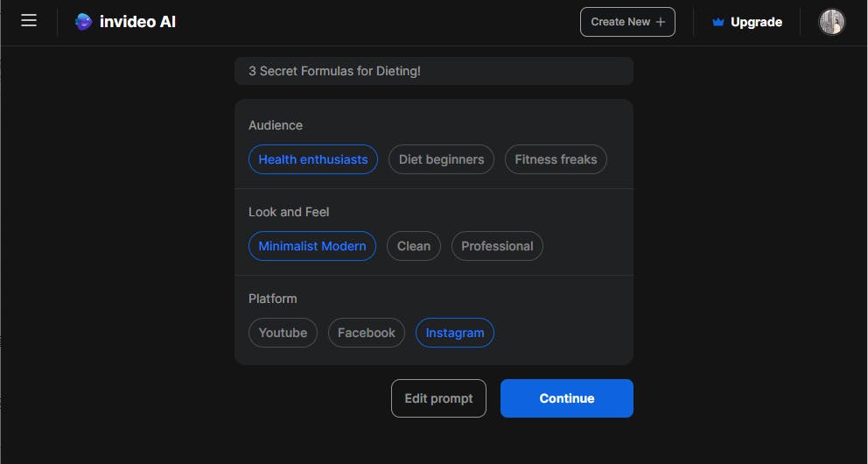Pick the Fitness freaks audience option
The width and height of the screenshot is (868, 464).
tap(556, 159)
